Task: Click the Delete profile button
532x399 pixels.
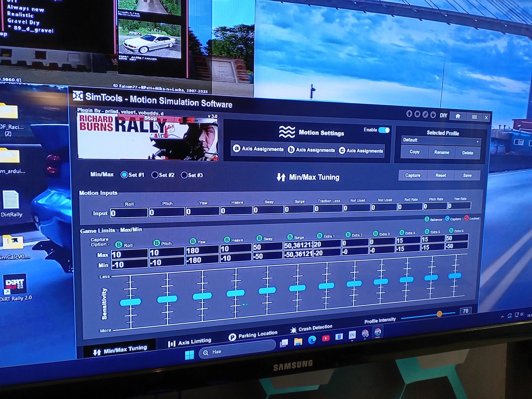Action: point(467,153)
